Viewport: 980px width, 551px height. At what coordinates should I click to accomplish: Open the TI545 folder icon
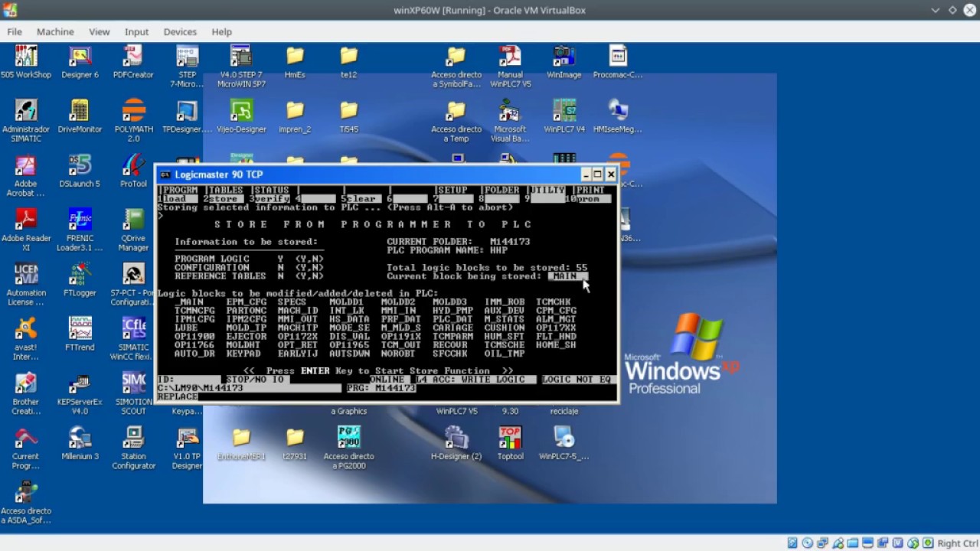coord(348,116)
